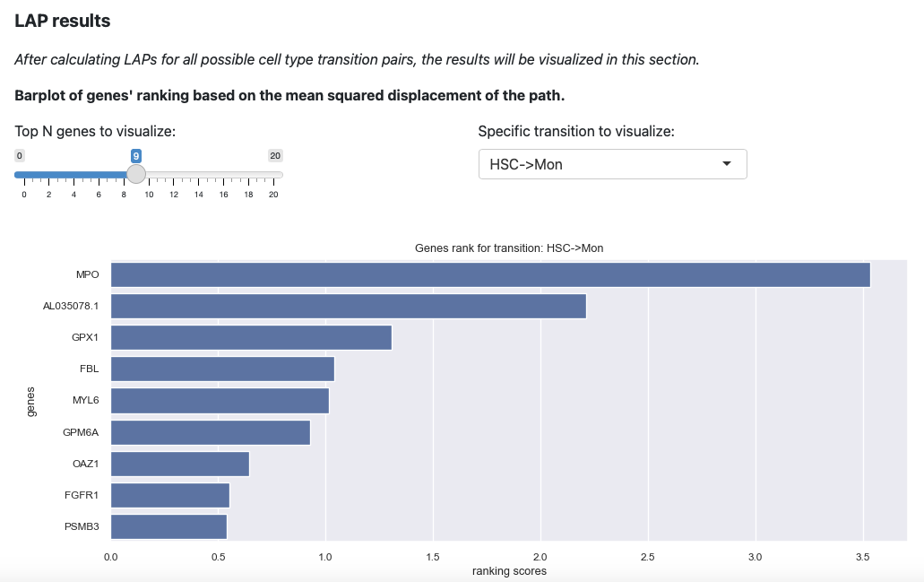Click the Top N genes slider handle

(x=136, y=174)
